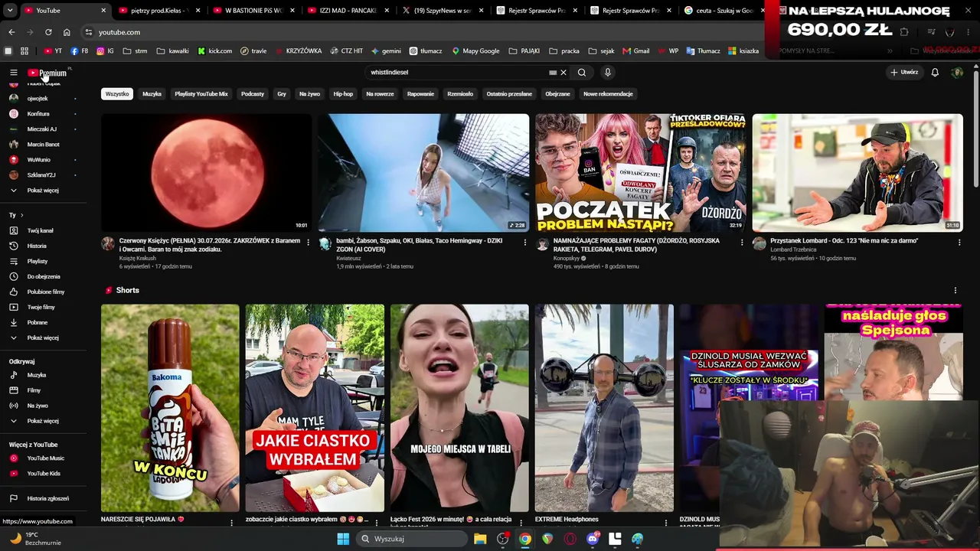Screen dimensions: 980x551
Task: Open the weather widget showing 19°C
Action: point(36,539)
